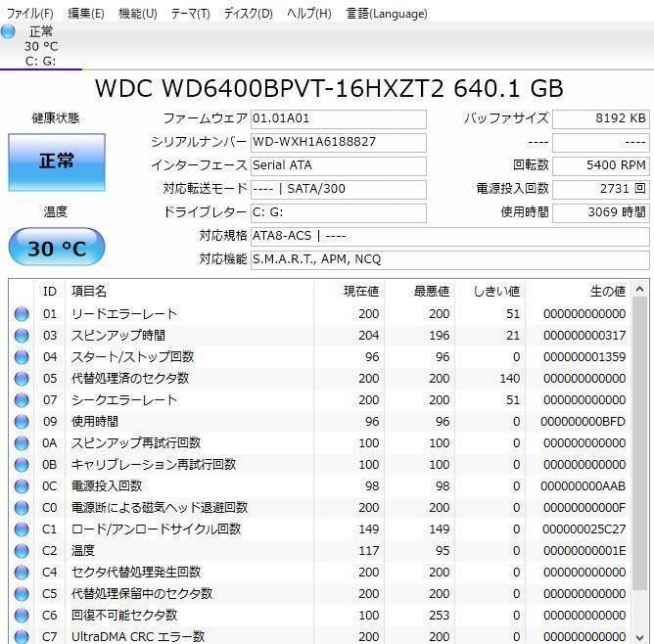Select the C: G: disk tab status icon
Viewport: 654px width, 644px height.
pyautogui.click(x=8, y=31)
